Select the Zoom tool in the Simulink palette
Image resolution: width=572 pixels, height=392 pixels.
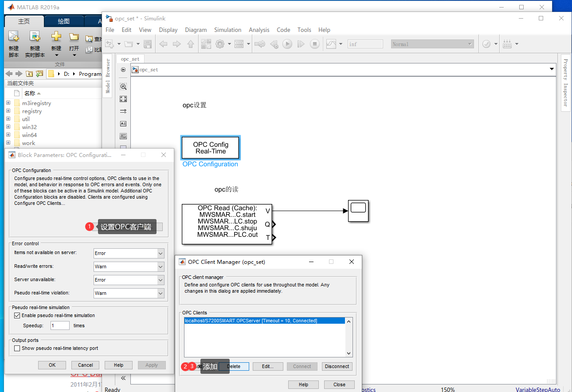(x=123, y=86)
